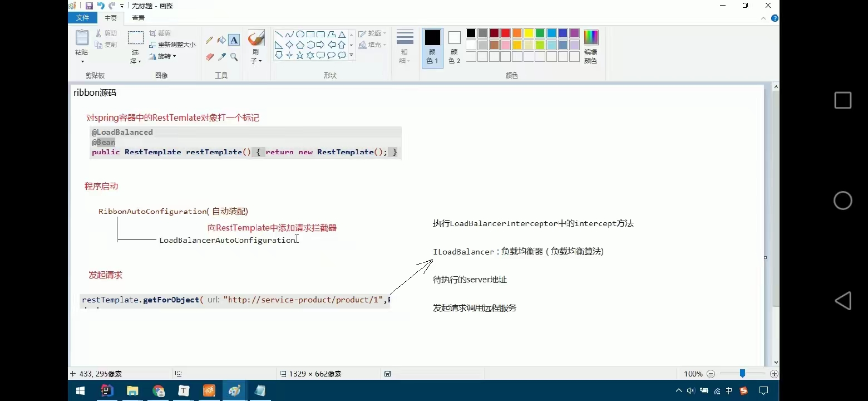Choose the purple color swatch
Image resolution: width=868 pixels, height=401 pixels.
(575, 33)
